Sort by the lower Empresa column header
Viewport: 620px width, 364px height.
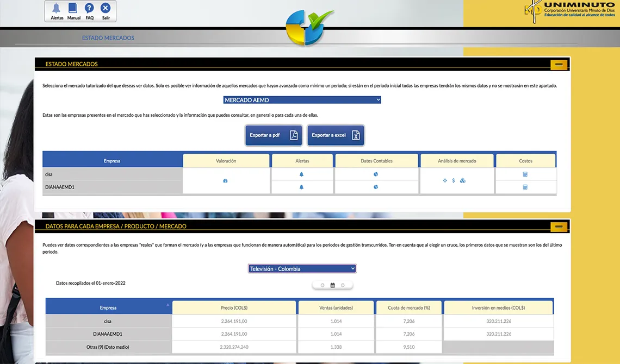108,307
